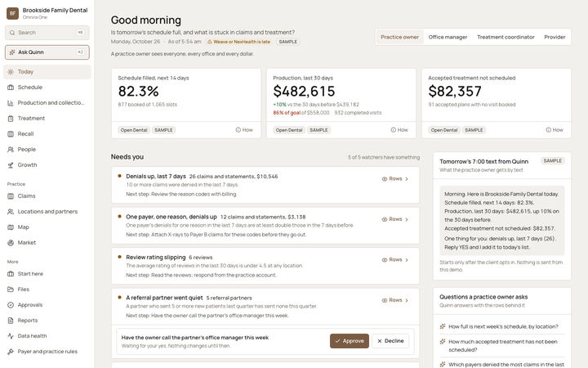Click How info icon on Production card
Image resolution: width=588 pixels, height=368 pixels.
tap(394, 130)
